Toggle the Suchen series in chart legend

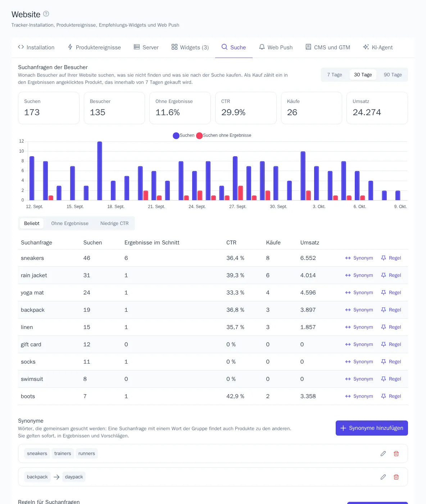coord(183,135)
